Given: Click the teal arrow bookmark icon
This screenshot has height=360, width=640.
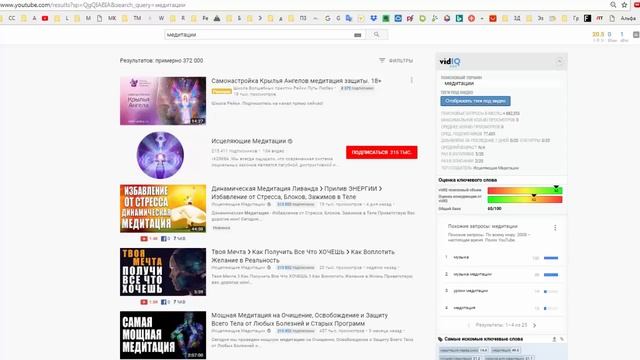Looking at the screenshot, I should [x=459, y=18].
